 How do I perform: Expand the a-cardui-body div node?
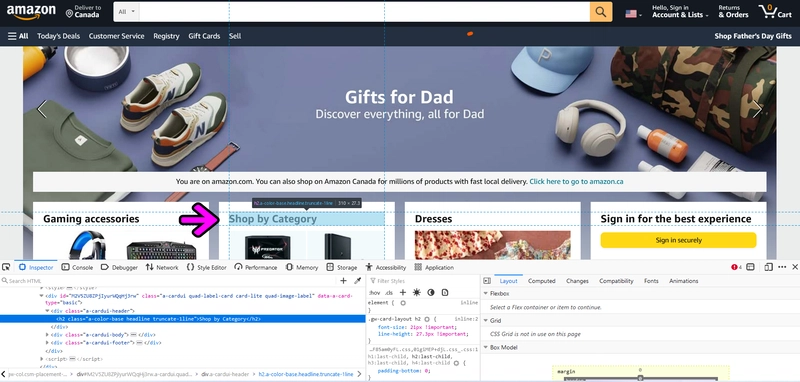point(47,335)
